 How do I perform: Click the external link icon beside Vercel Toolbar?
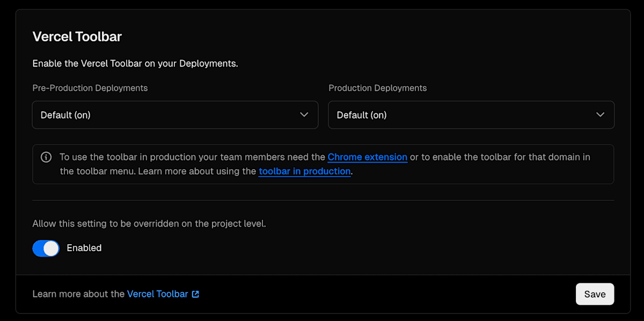point(195,294)
